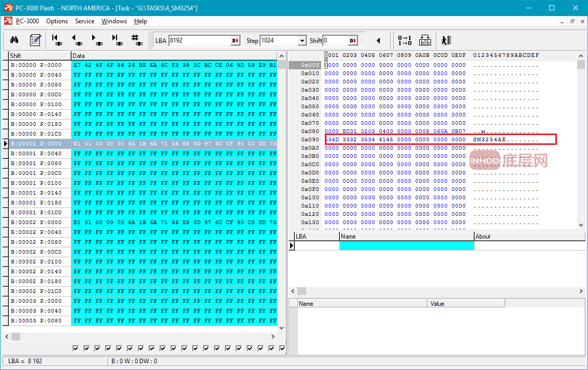Click right arrow of data pane horizontal scrollbar
The image size is (588, 370).
[x=273, y=337]
